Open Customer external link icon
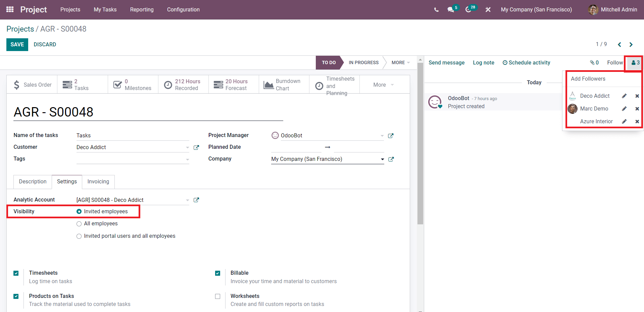 196,147
